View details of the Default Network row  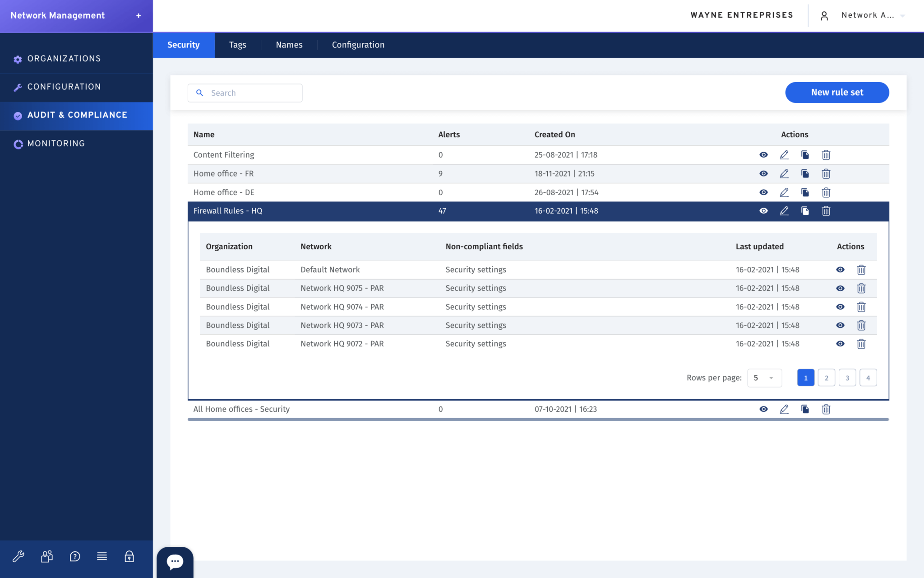pos(840,270)
